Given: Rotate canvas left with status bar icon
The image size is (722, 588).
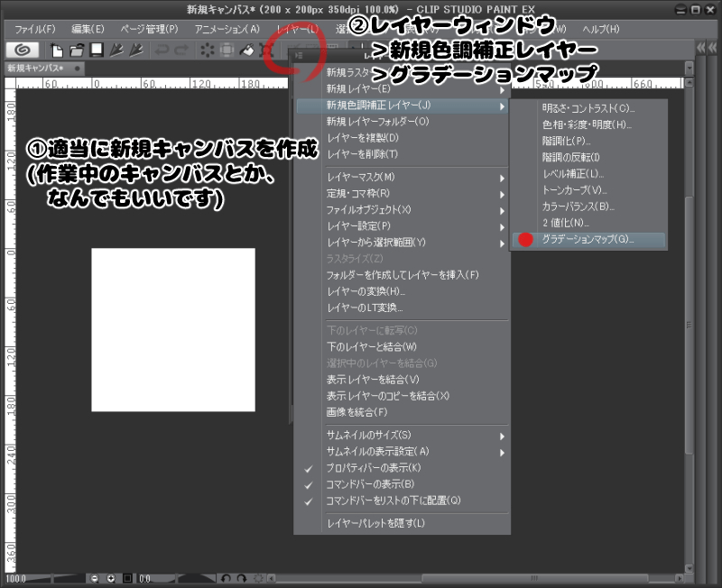Looking at the screenshot, I should coord(227,578).
